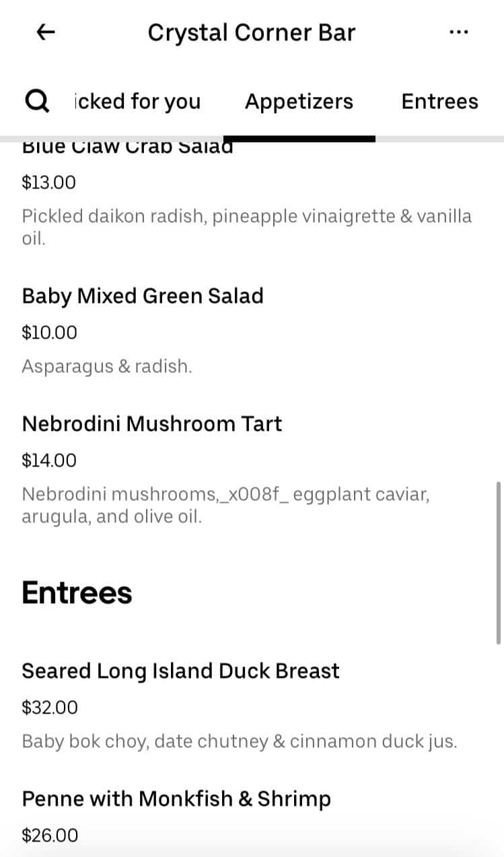The height and width of the screenshot is (857, 504).
Task: Click the Asparagus & radish description
Action: point(107,366)
